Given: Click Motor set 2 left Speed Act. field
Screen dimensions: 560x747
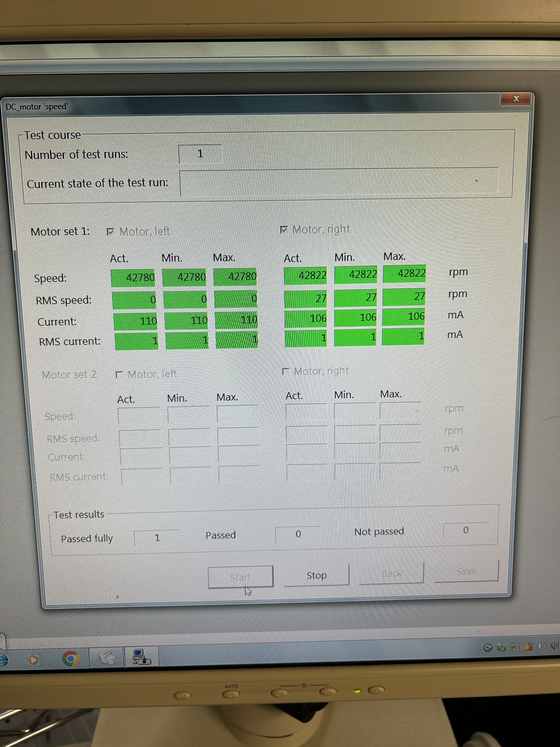Looking at the screenshot, I should coord(139,416).
